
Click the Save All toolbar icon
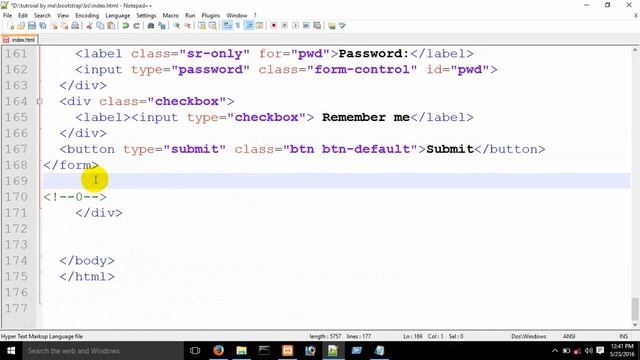pos(42,26)
